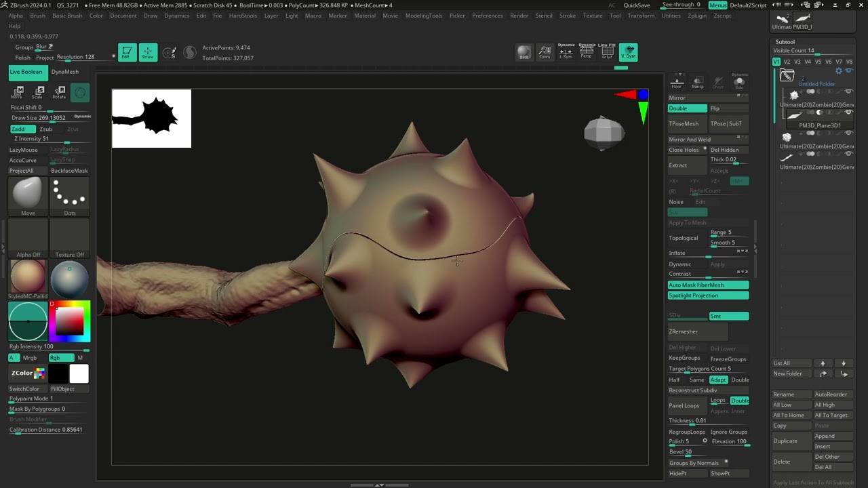868x488 pixels.
Task: Select the Rotate transform icon
Action: [x=59, y=92]
